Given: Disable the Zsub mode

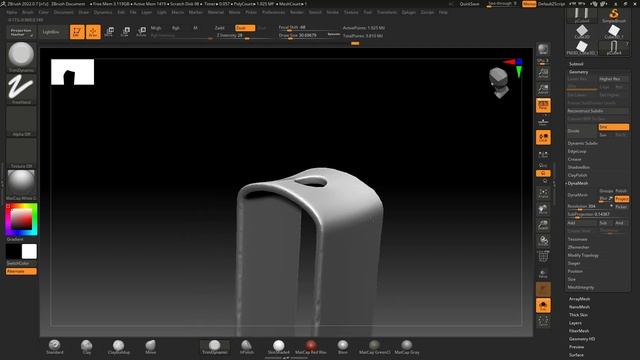Looking at the screenshot, I should pos(244,28).
